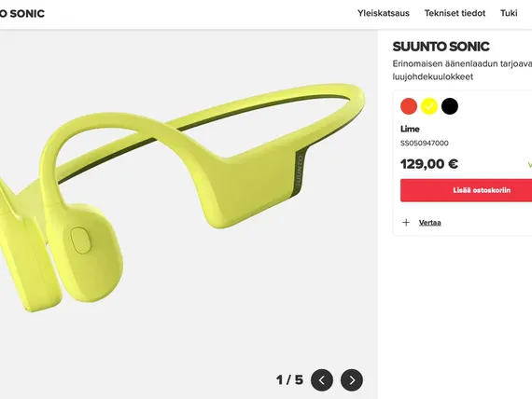The image size is (532, 399).
Task: Select the Lime yellow color swatch
Action: pyautogui.click(x=429, y=106)
